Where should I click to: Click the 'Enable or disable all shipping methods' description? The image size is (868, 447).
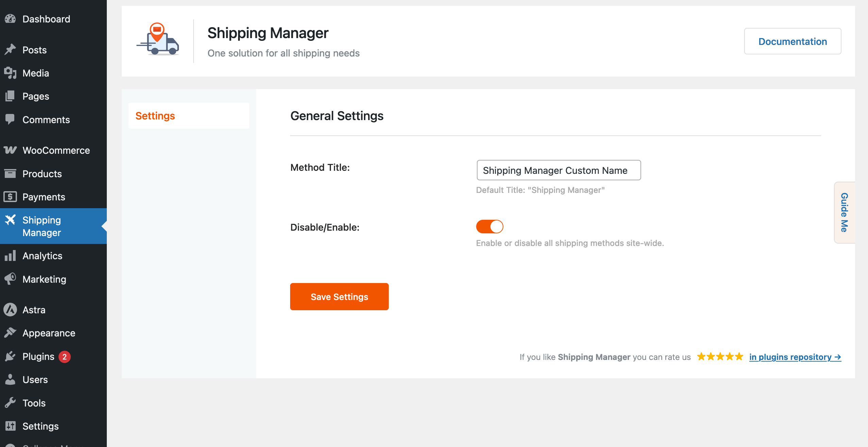coord(570,243)
